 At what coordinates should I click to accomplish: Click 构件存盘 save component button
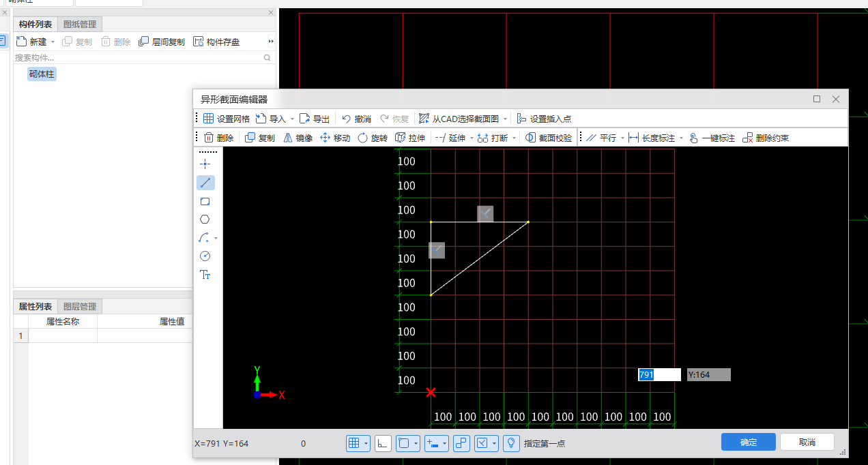point(216,42)
